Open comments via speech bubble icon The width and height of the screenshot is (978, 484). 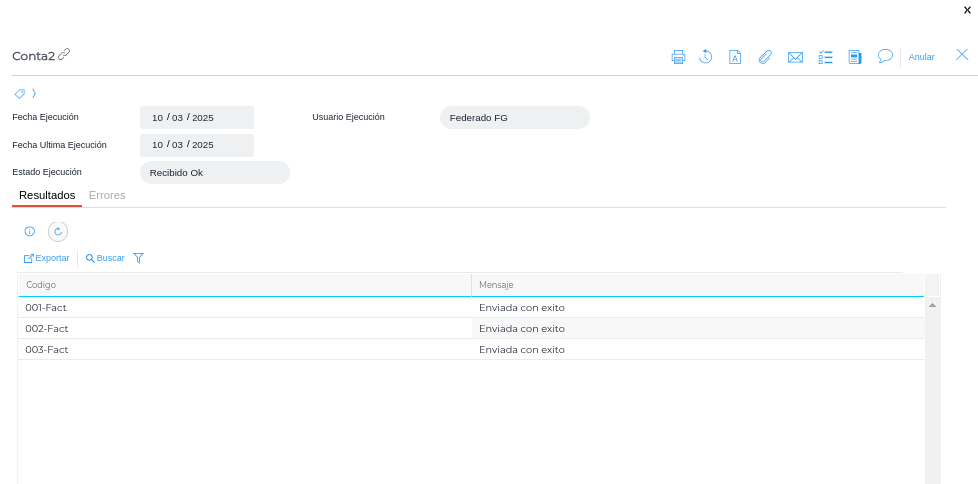[x=885, y=56]
